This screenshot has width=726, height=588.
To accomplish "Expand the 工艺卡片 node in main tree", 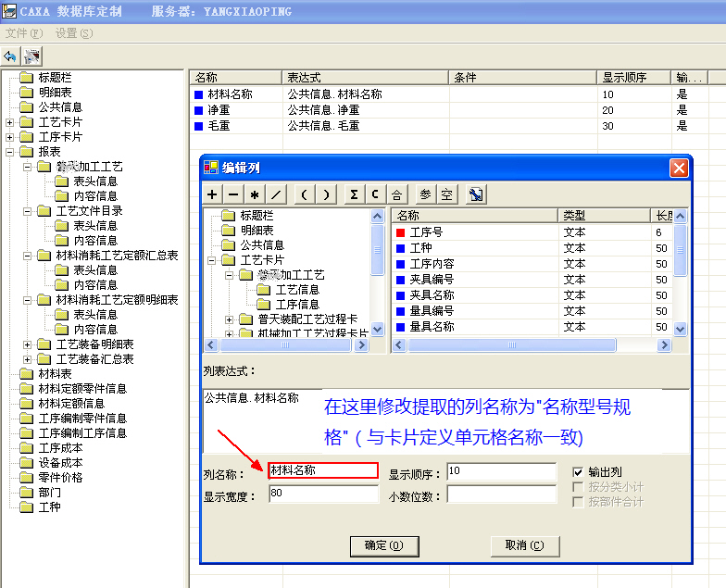I will 9,122.
